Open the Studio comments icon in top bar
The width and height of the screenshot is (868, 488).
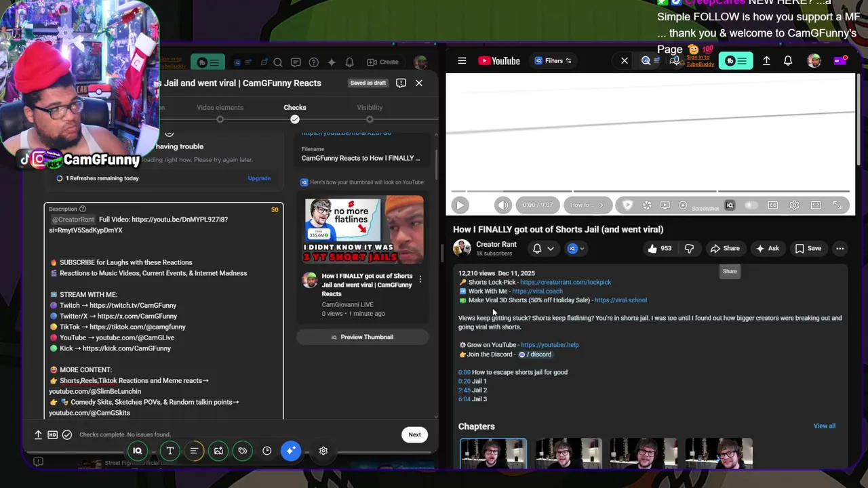(x=296, y=62)
